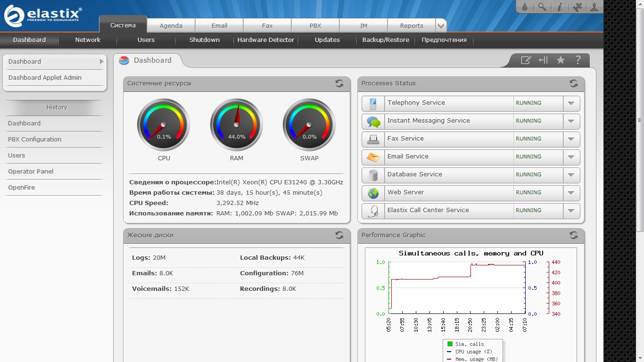This screenshot has height=362, width=644.
Task: Open Telephony Service dropdown arrow
Action: click(571, 104)
